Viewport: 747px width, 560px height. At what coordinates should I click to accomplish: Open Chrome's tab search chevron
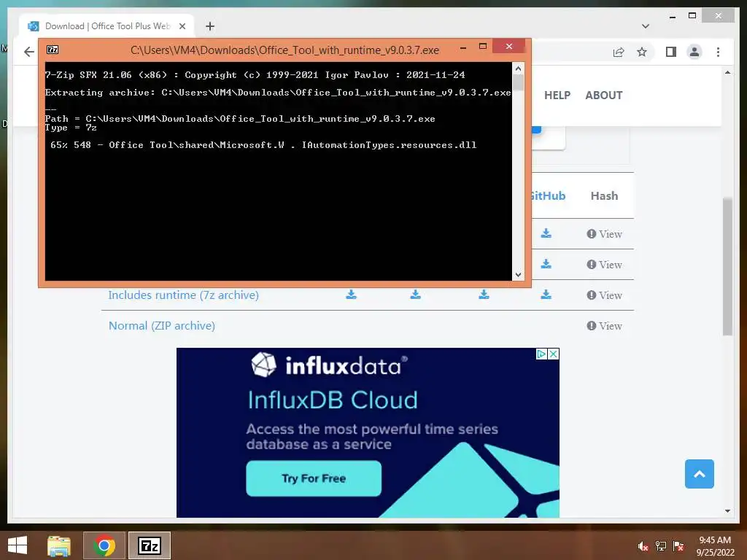pos(646,26)
